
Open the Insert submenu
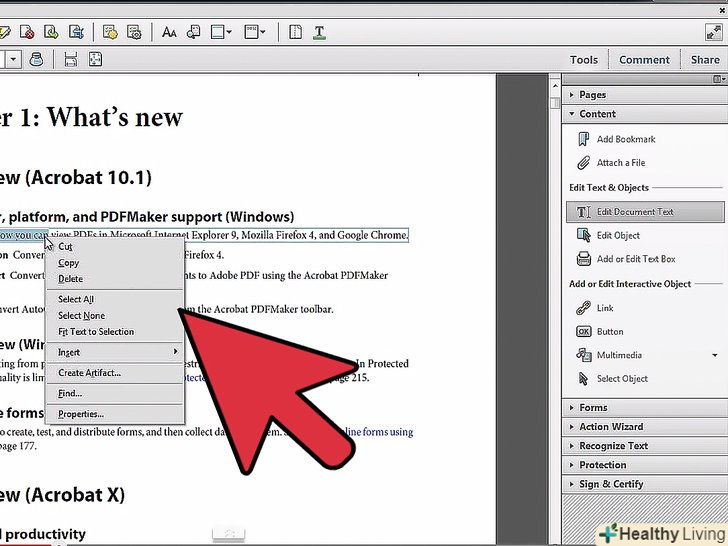pos(115,352)
